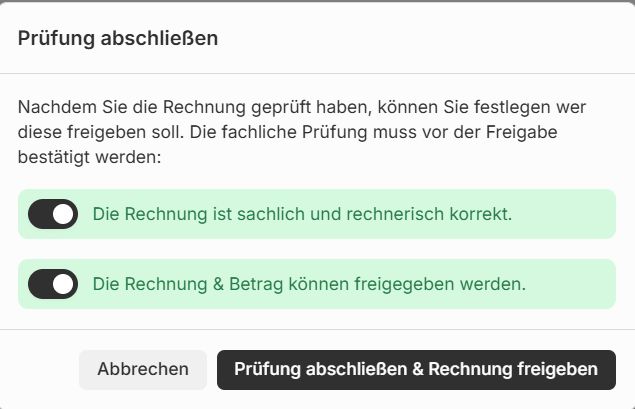The height and width of the screenshot is (409, 635).
Task: Click the 'Abbrechen' button
Action: pyautogui.click(x=143, y=369)
